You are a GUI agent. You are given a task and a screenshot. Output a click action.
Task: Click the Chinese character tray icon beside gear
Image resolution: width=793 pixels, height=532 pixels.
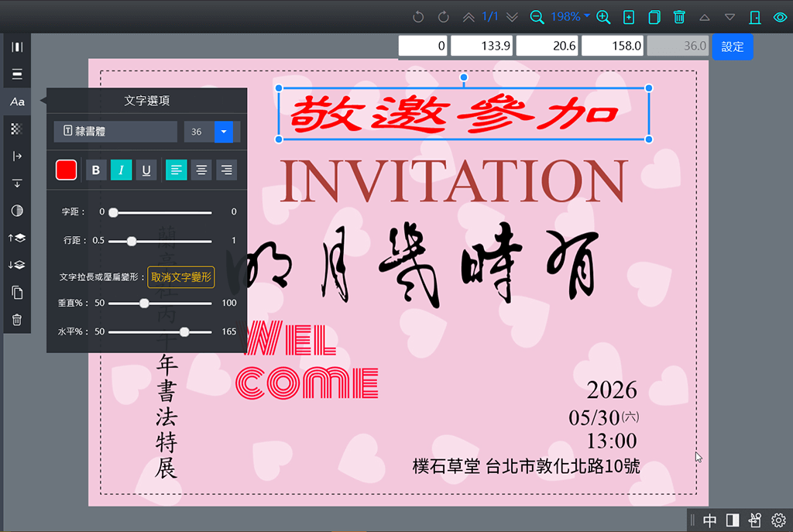coord(755,520)
